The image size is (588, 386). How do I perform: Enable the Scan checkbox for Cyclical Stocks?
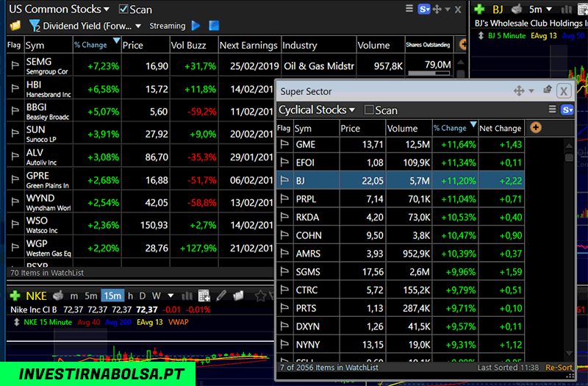coord(369,110)
